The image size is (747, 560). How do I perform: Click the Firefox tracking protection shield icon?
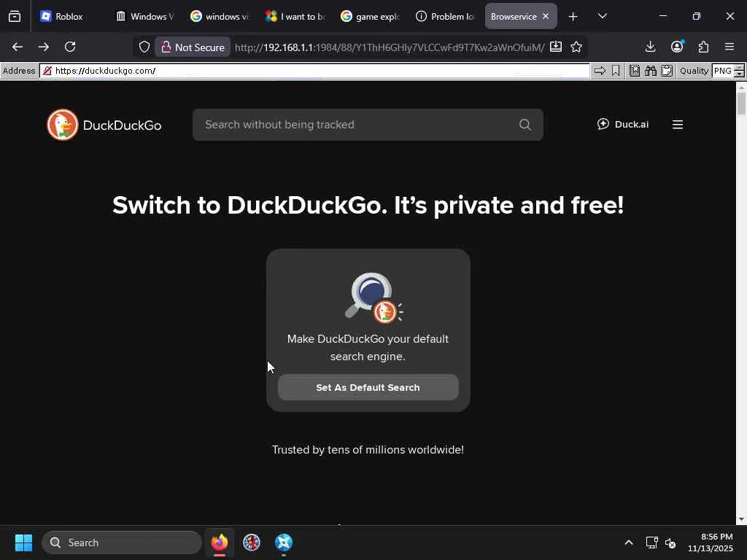pos(144,47)
